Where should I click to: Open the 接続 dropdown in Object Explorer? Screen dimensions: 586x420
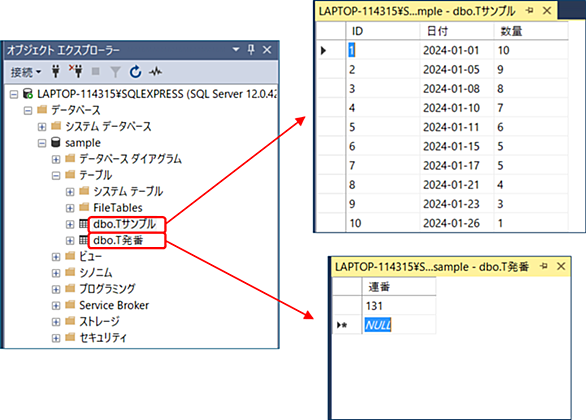pos(25,72)
